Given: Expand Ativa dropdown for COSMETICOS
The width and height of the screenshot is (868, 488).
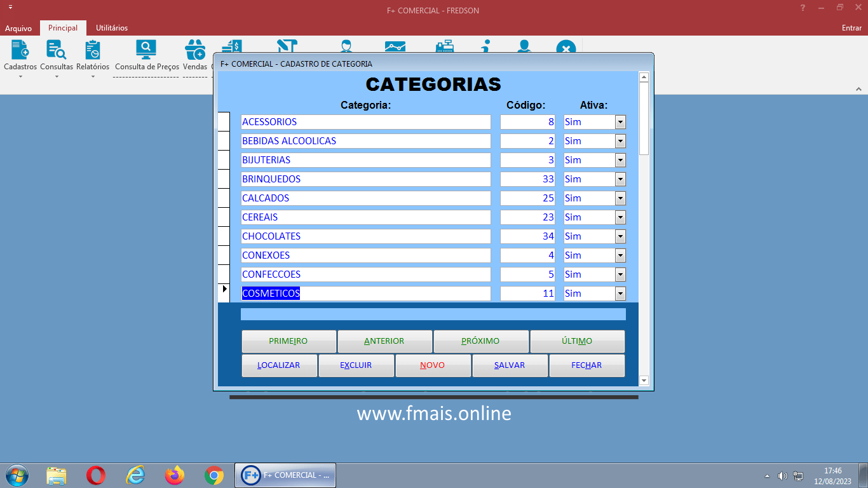Looking at the screenshot, I should click(x=620, y=294).
